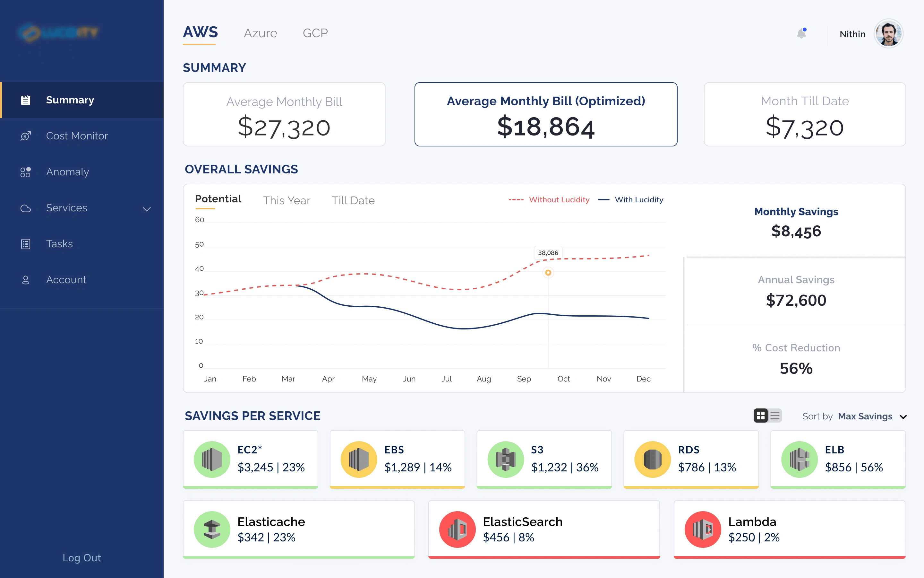Select Average Monthly Bill (Optimized) card
The width and height of the screenshot is (924, 578).
[x=546, y=114]
